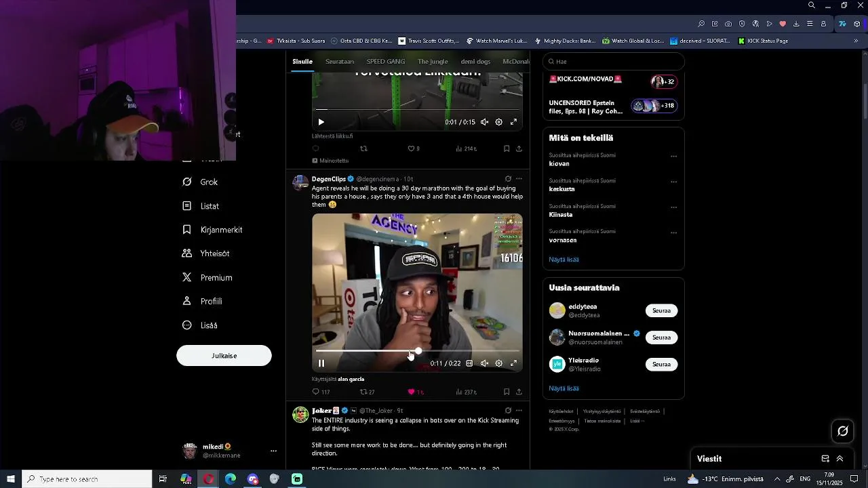Click the heart icon in browser toolbar

click(x=783, y=24)
